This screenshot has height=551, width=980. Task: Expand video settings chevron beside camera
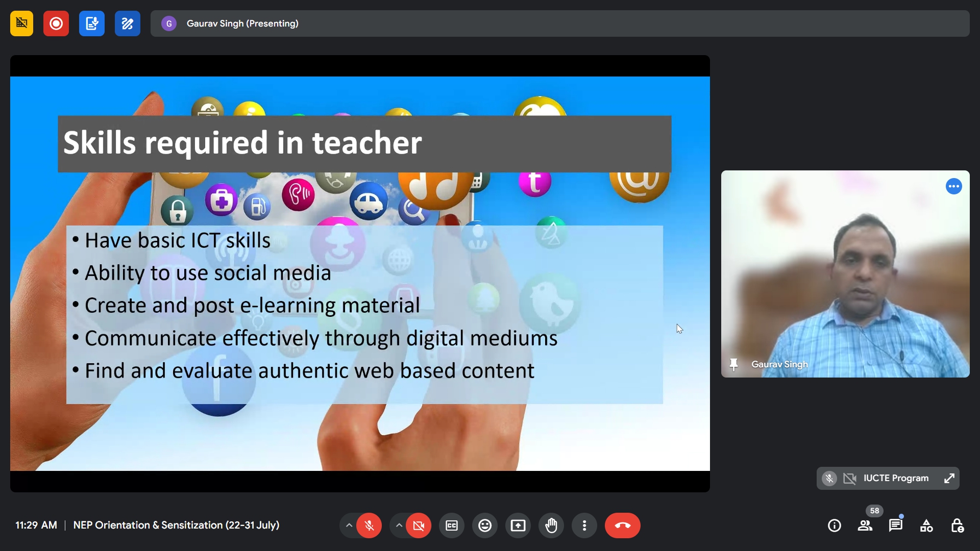[x=399, y=525]
